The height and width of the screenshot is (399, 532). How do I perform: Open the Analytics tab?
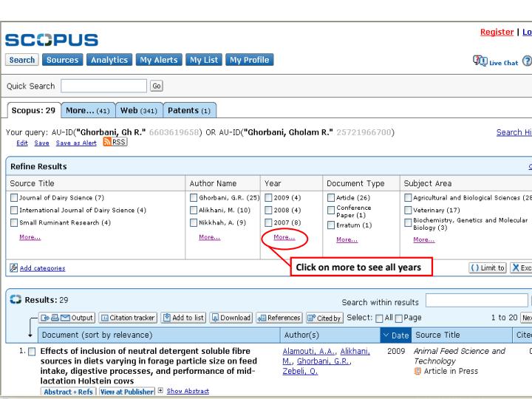tap(109, 60)
